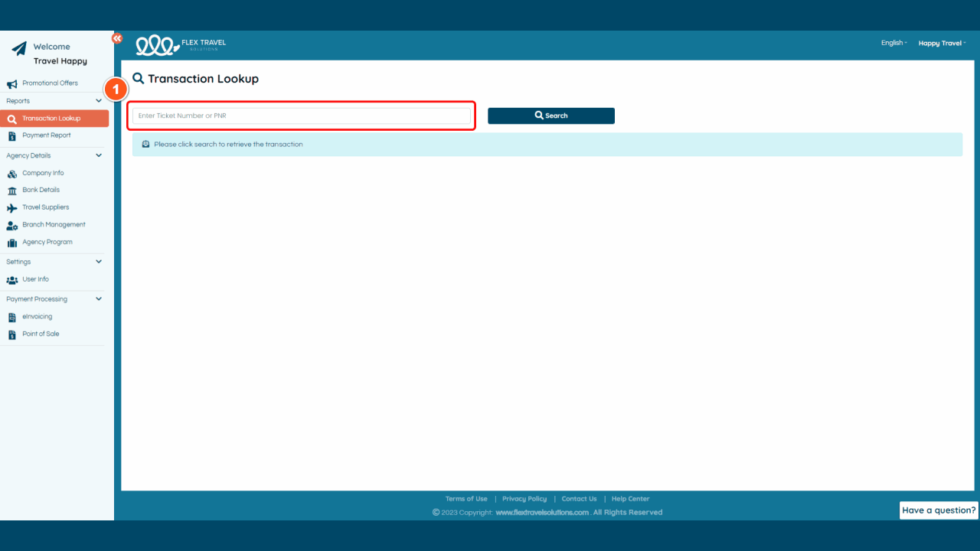Screen dimensions: 980x551
Task: Click the Payment Processing section label
Action: point(37,299)
